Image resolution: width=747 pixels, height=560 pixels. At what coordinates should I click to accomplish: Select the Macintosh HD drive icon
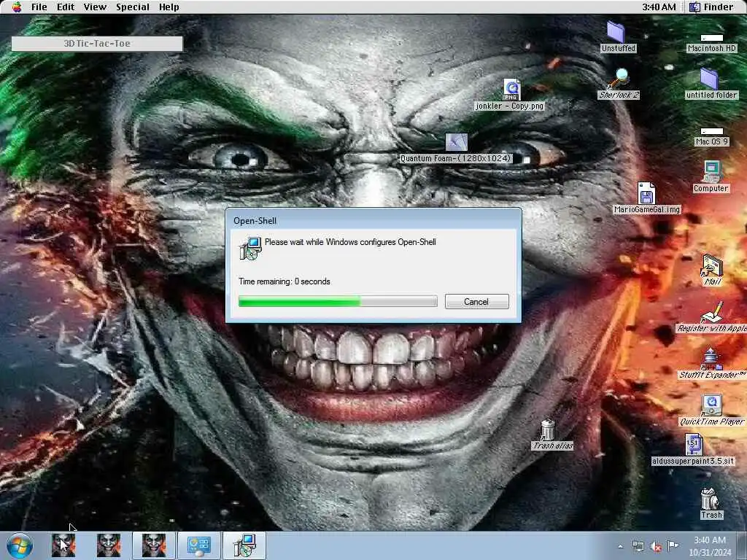(712, 38)
